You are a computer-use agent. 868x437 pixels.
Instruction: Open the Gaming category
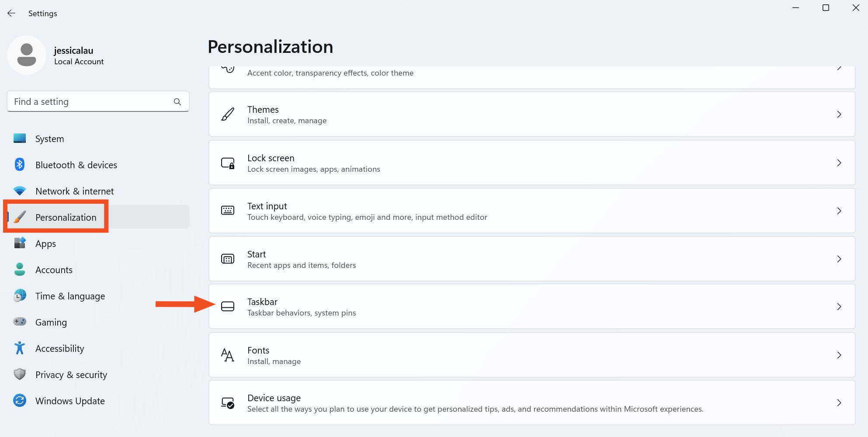98,322
